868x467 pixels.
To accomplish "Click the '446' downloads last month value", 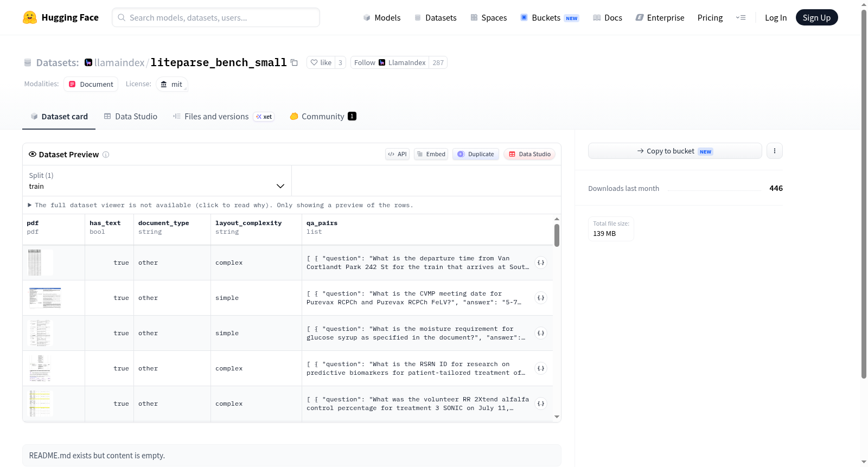I will click(776, 188).
